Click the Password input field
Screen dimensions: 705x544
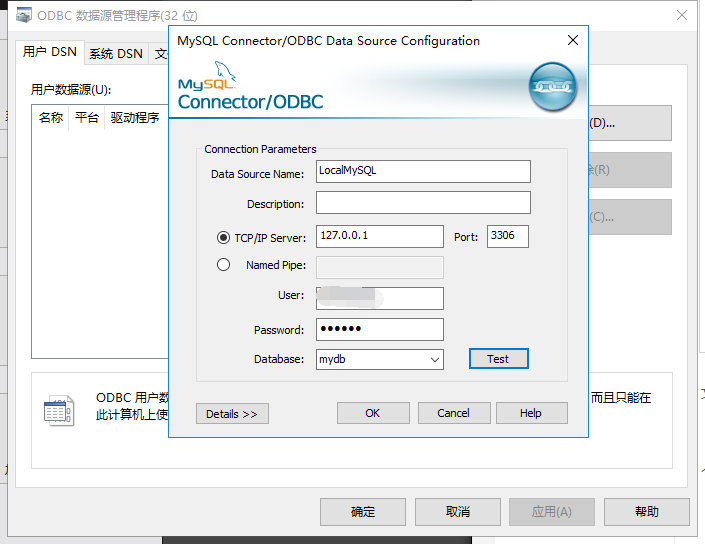coord(380,330)
